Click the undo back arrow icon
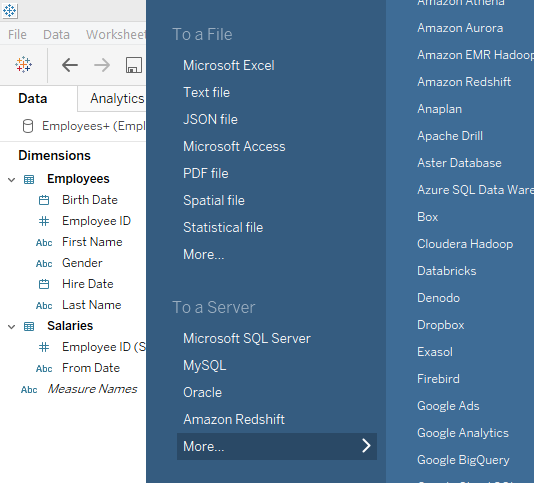The image size is (534, 483). click(x=70, y=65)
